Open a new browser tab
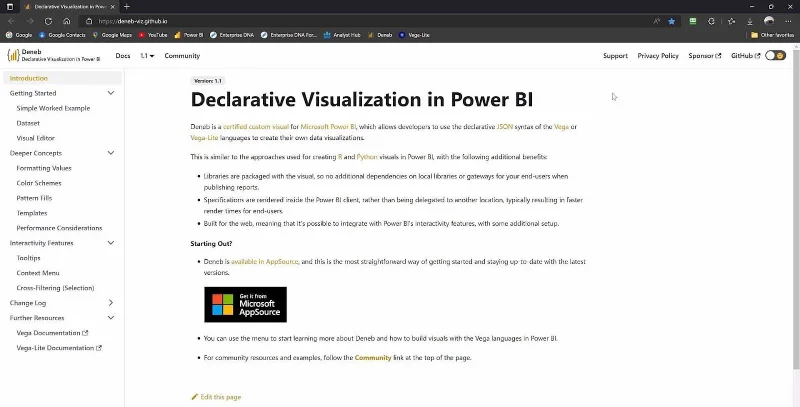This screenshot has width=800, height=407. [127, 7]
